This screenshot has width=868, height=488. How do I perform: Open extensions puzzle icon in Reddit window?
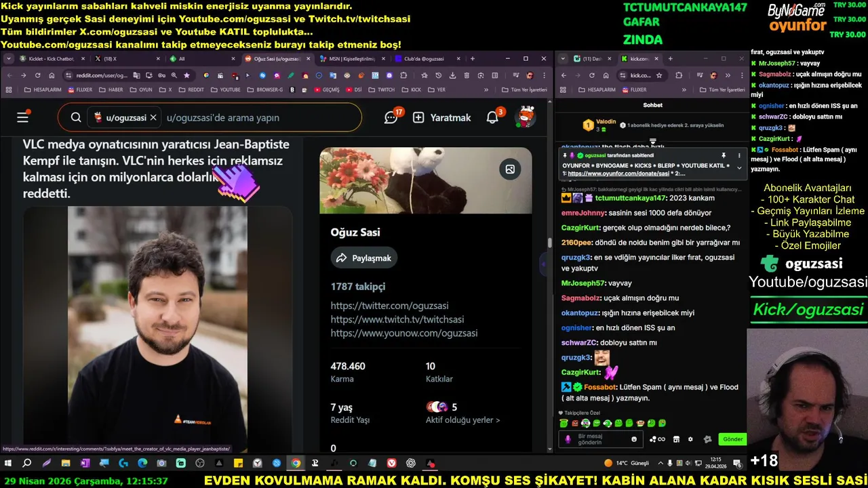[x=403, y=75]
